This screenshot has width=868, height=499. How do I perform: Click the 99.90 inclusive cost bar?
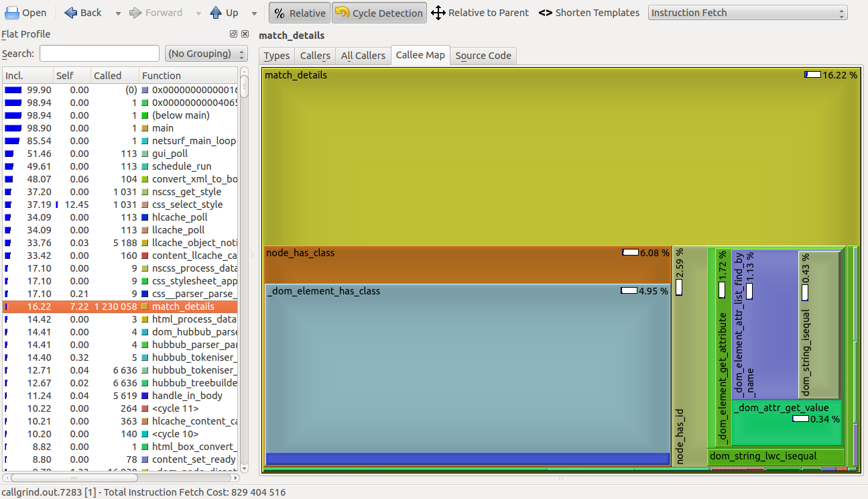pyautogui.click(x=13, y=90)
